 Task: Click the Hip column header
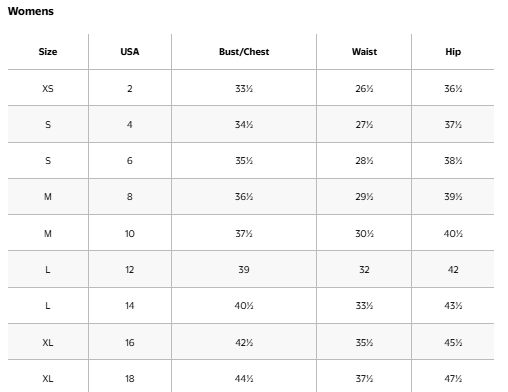453,52
